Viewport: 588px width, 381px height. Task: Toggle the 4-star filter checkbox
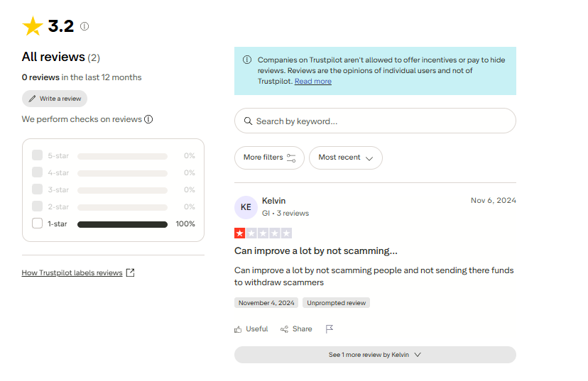point(37,172)
